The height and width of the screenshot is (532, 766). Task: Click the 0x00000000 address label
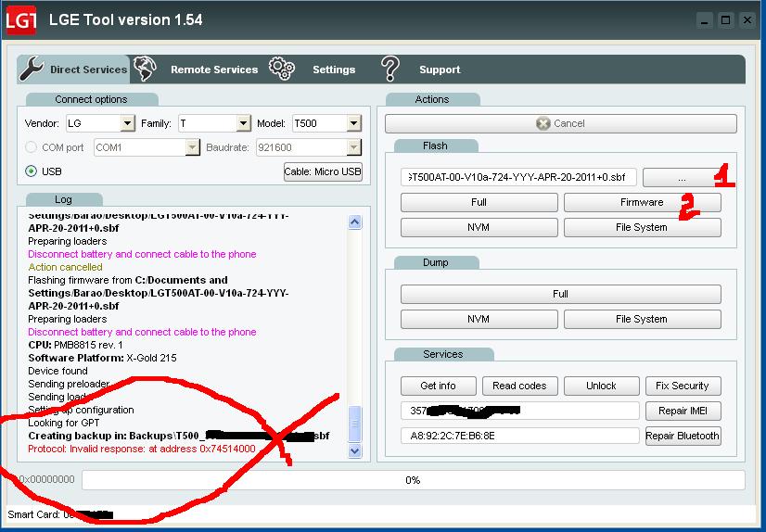[47, 480]
